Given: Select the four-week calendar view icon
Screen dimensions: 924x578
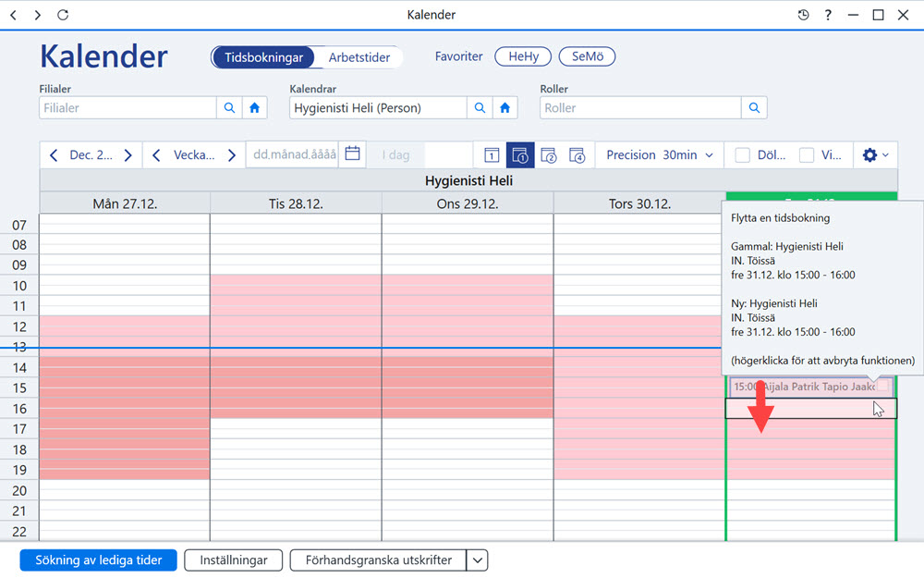Looking at the screenshot, I should point(577,155).
